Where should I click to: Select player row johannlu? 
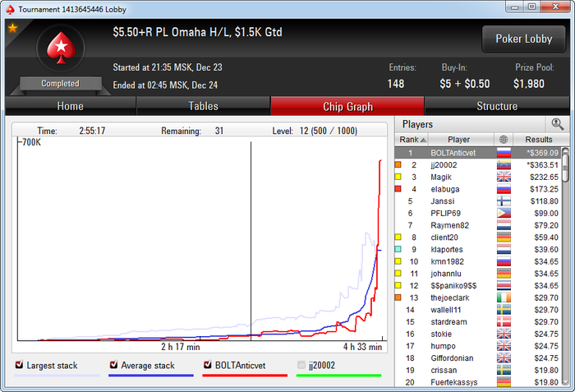[478, 274]
